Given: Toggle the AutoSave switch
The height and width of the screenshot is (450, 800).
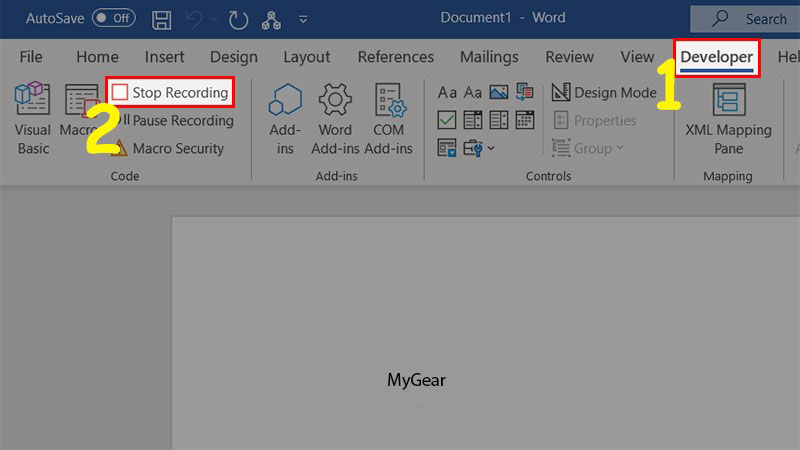Looking at the screenshot, I should [x=114, y=18].
